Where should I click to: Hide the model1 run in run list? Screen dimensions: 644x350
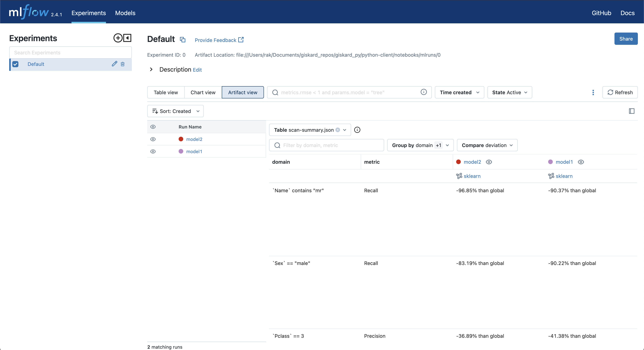[x=153, y=151]
